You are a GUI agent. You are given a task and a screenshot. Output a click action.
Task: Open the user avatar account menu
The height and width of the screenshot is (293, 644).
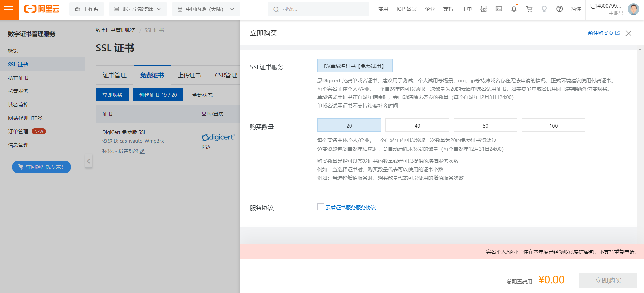pyautogui.click(x=633, y=9)
